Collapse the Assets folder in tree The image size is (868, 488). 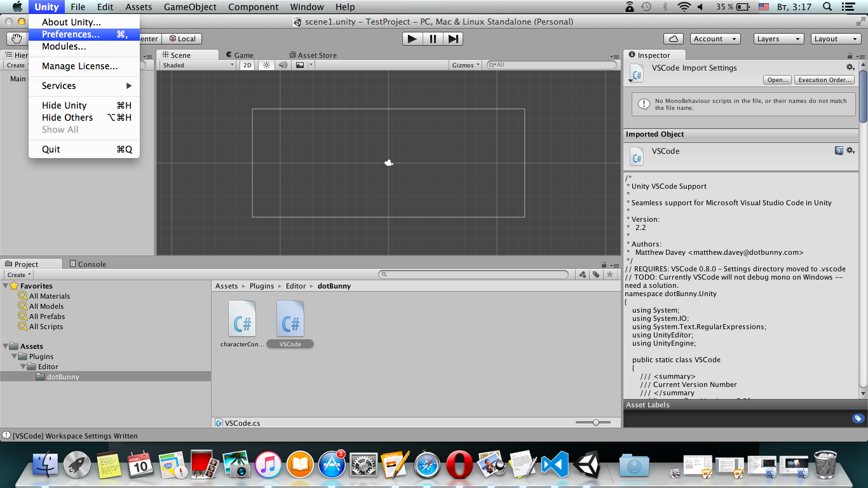[6, 346]
